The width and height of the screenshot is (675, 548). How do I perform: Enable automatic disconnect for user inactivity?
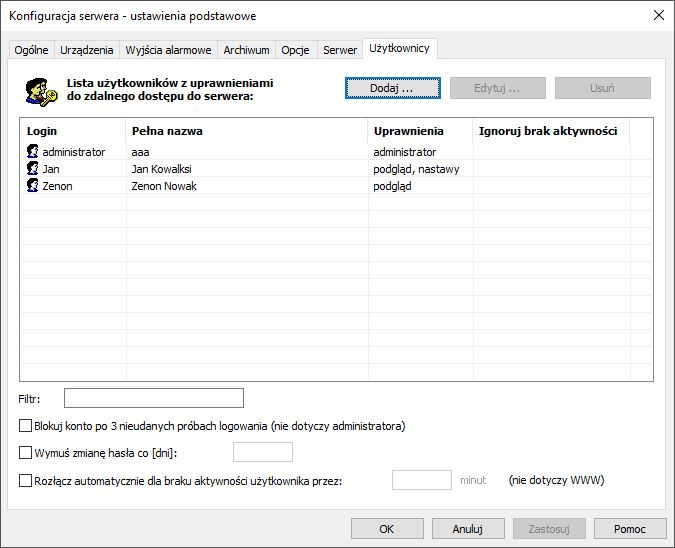(x=25, y=480)
